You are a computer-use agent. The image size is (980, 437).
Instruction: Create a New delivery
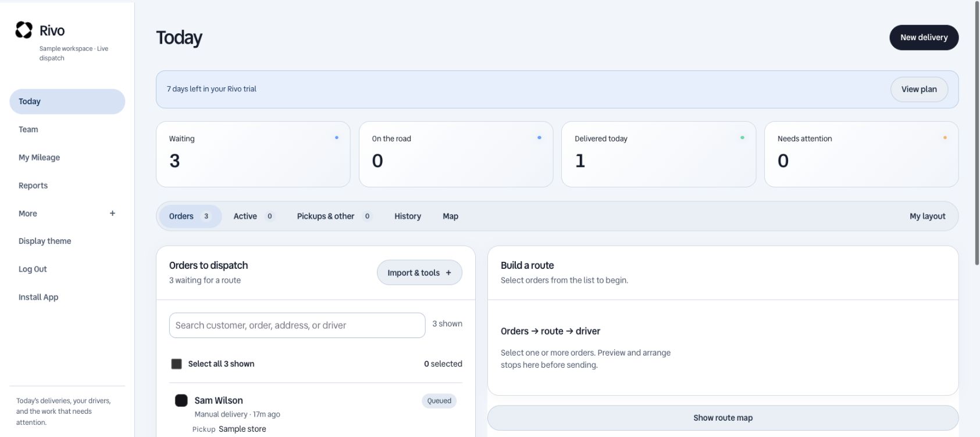coord(924,37)
